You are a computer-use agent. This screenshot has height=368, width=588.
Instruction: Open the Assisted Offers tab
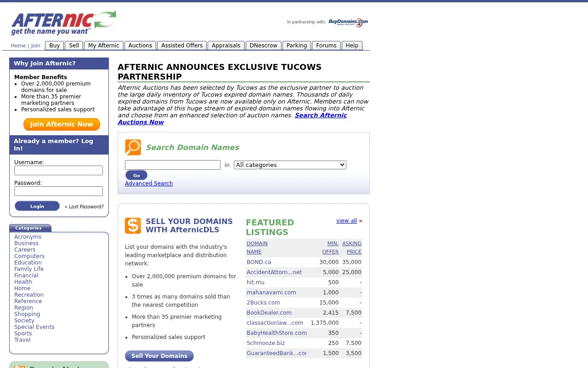tap(182, 46)
